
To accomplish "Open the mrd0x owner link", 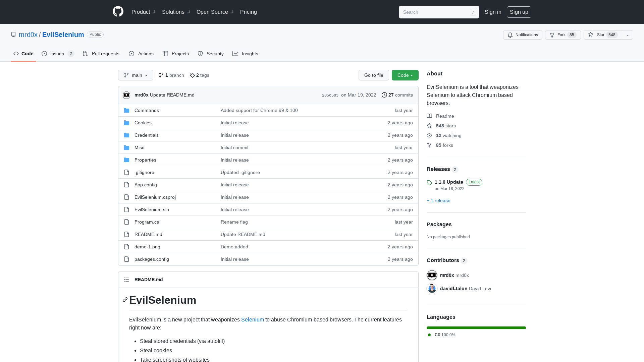I will click(x=28, y=35).
